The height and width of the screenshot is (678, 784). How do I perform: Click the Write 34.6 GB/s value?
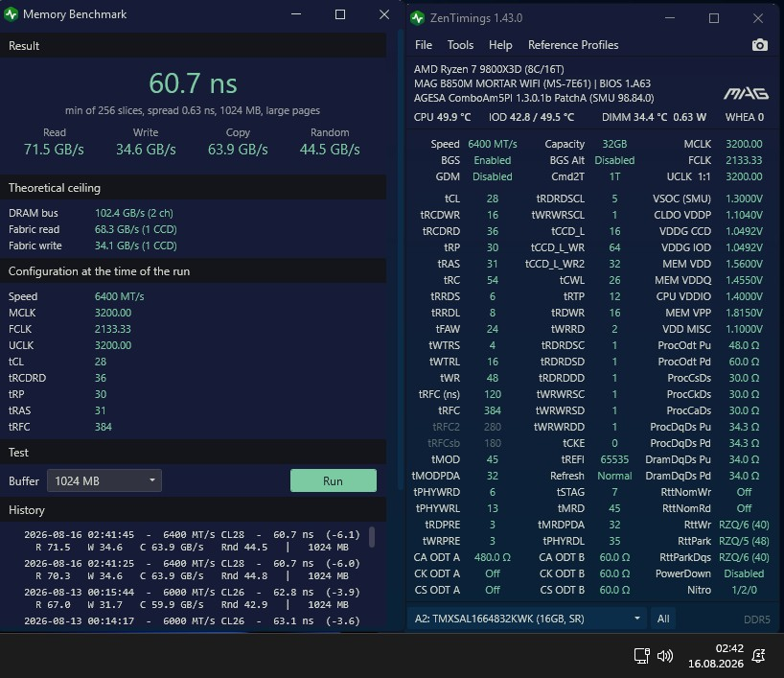(x=146, y=150)
